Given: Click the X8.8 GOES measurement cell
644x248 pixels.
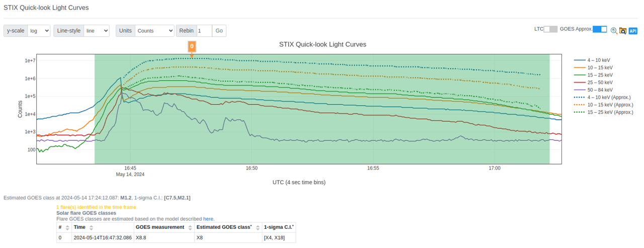Looking at the screenshot, I should 164,237.
